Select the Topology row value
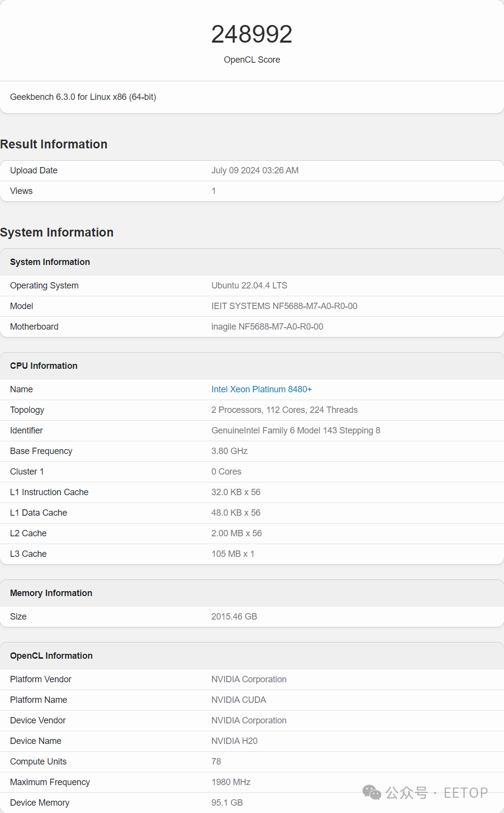The image size is (504, 813). [284, 410]
